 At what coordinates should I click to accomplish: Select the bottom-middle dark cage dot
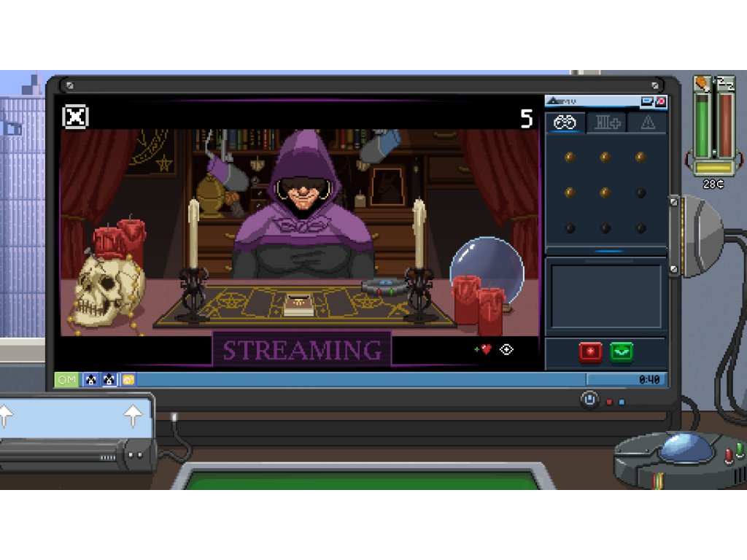[605, 228]
